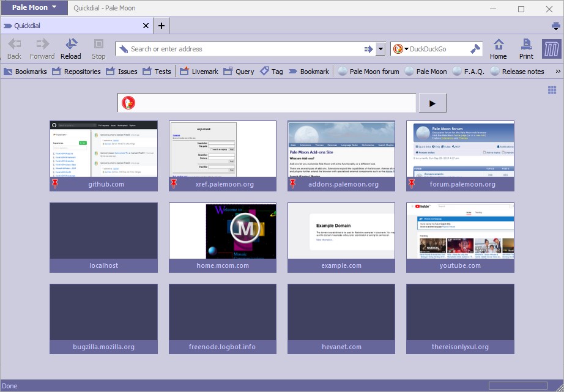Open the Tests bookmark folder
This screenshot has width=564, height=392.
point(157,71)
